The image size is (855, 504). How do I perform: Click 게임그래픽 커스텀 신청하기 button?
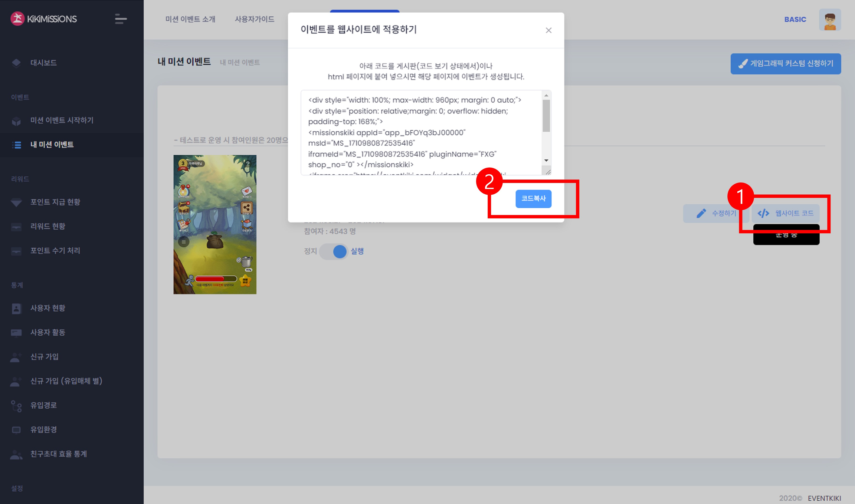click(x=786, y=64)
